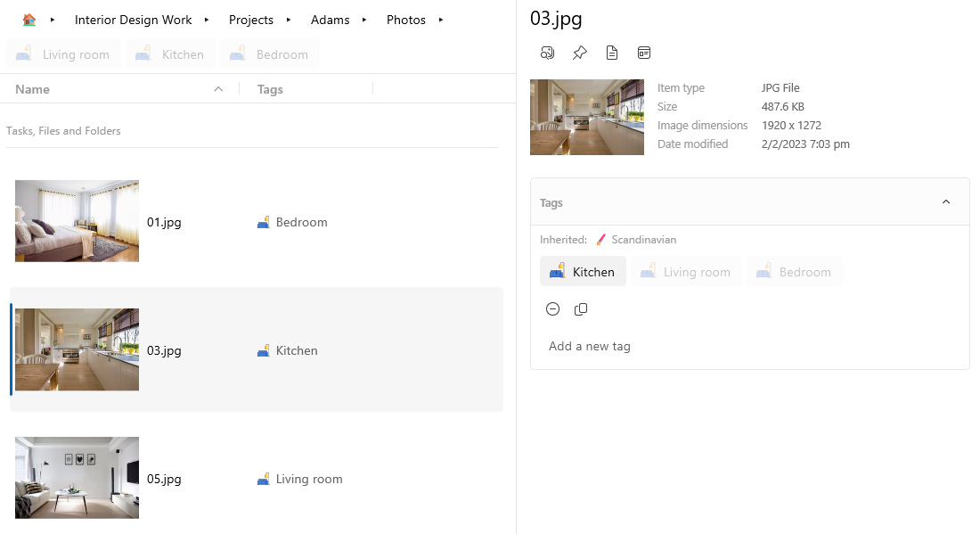Screen dimensions: 980x534
Task: Click the circled minus icon below the tags
Action: (552, 309)
